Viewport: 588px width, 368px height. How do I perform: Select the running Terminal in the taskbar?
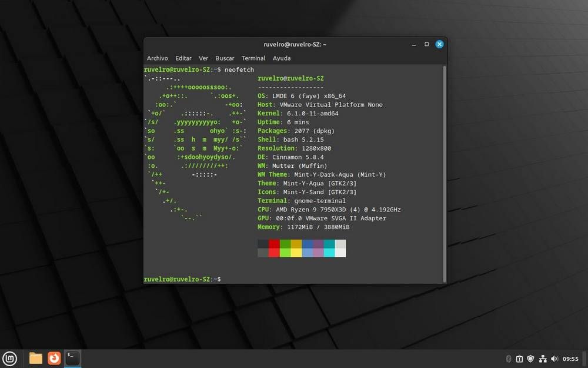(72, 357)
